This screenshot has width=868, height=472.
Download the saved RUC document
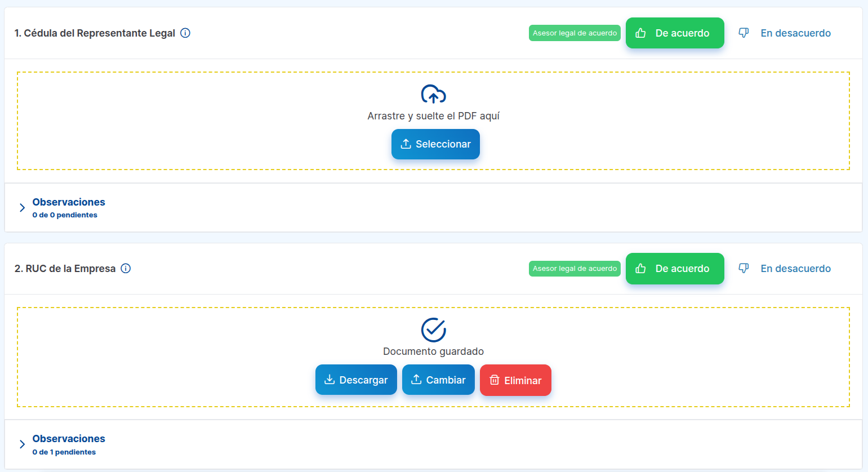click(x=356, y=380)
